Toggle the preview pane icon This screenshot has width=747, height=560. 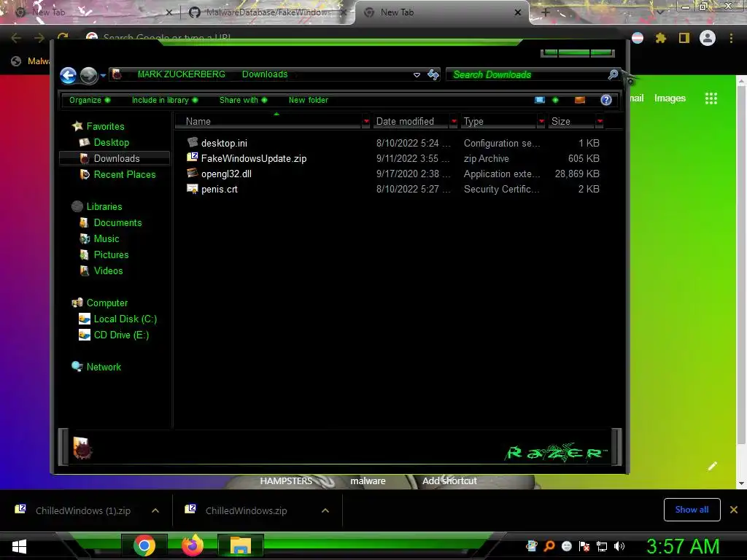tap(580, 100)
